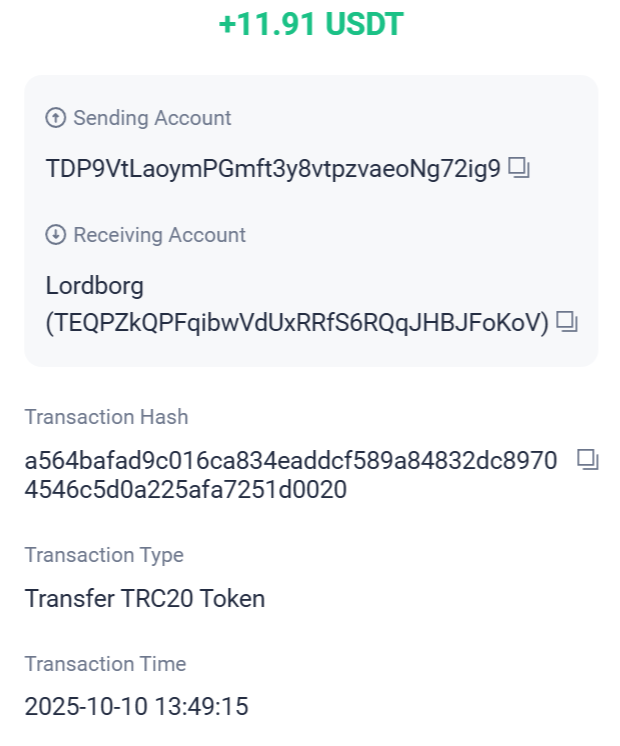Click the Sending Account label
Image resolution: width=620 pixels, height=746 pixels.
(152, 118)
